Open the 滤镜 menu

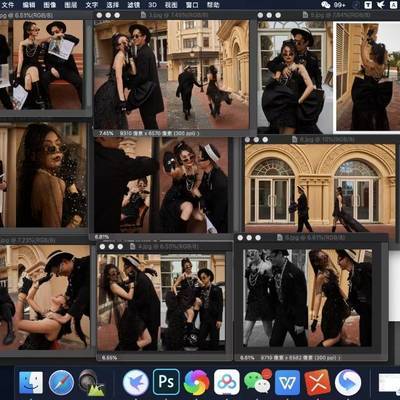[x=133, y=5]
